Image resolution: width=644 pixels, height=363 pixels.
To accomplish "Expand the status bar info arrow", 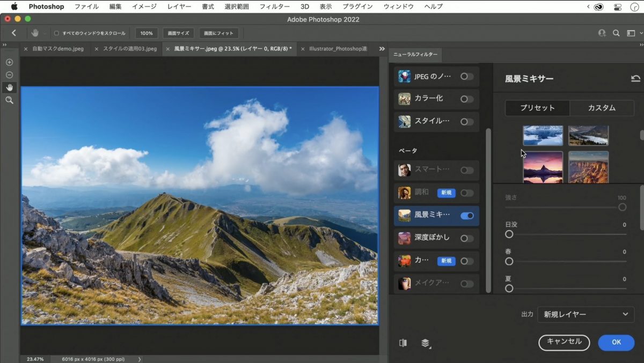I will (x=140, y=359).
